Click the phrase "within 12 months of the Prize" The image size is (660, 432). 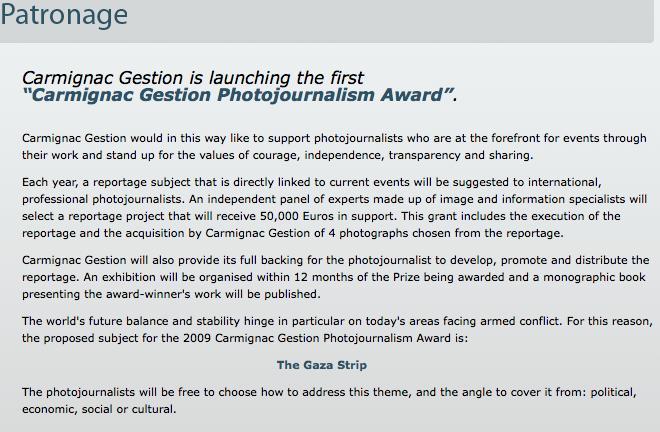(x=338, y=277)
